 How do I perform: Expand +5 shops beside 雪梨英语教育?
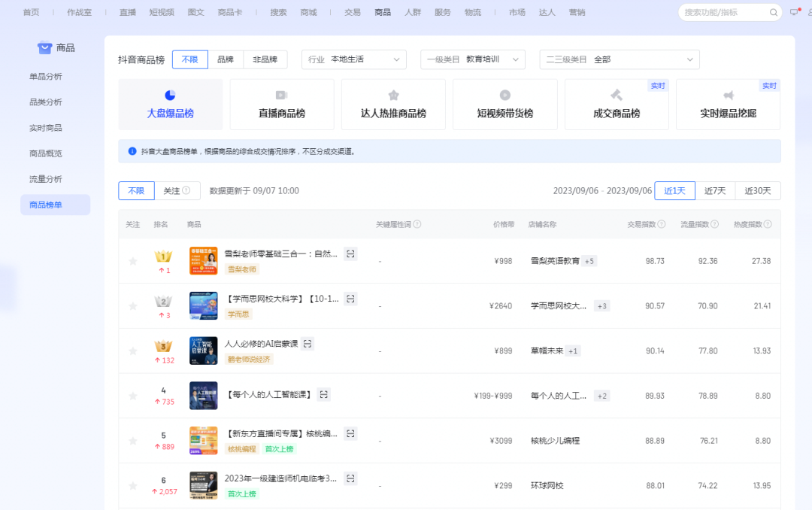589,261
